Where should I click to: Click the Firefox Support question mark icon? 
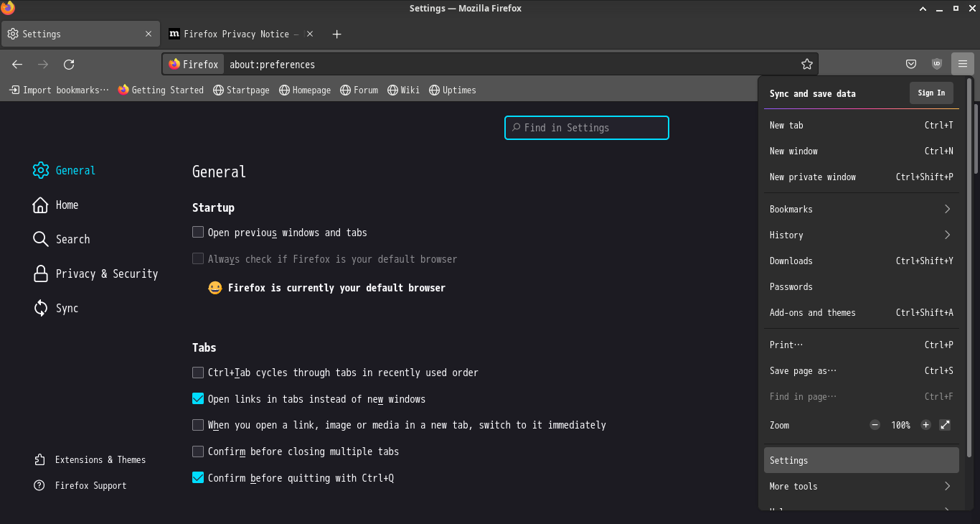pyautogui.click(x=39, y=485)
